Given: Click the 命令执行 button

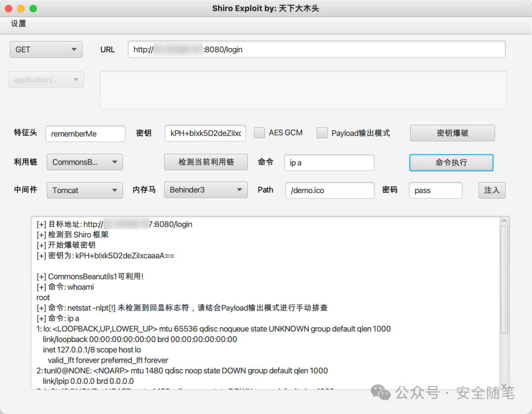Looking at the screenshot, I should pos(451,163).
